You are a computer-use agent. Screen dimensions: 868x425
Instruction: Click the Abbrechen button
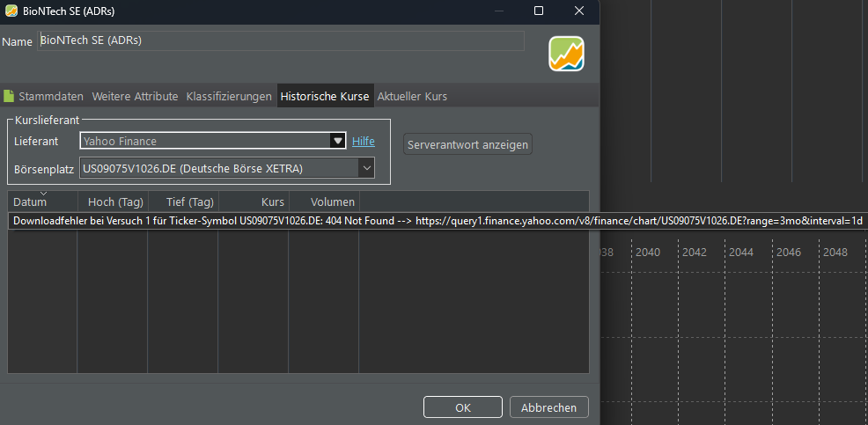point(548,407)
